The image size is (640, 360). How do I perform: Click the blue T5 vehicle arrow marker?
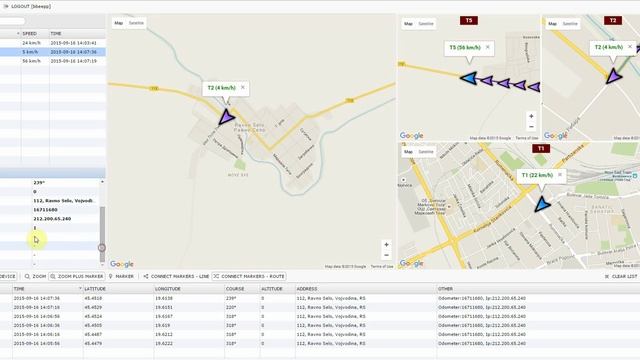tap(469, 78)
